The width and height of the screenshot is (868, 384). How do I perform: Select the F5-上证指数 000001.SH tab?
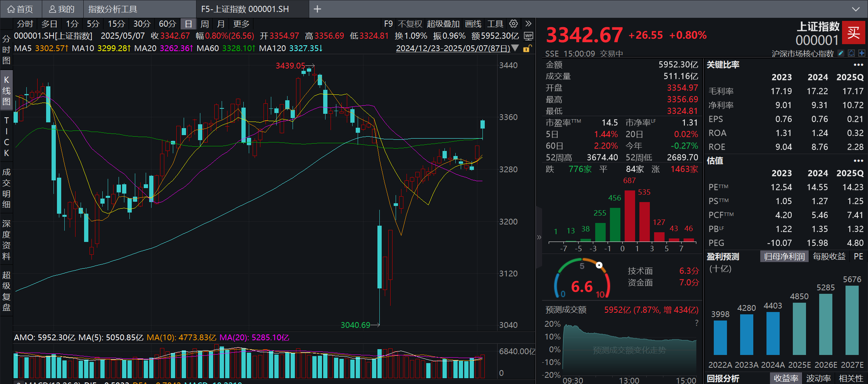coord(245,9)
